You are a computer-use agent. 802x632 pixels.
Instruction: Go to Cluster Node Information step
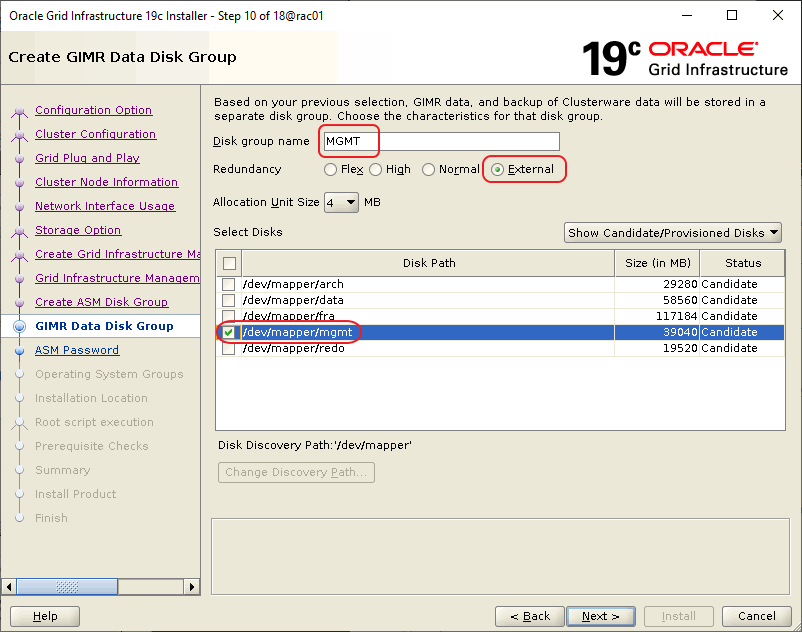106,182
